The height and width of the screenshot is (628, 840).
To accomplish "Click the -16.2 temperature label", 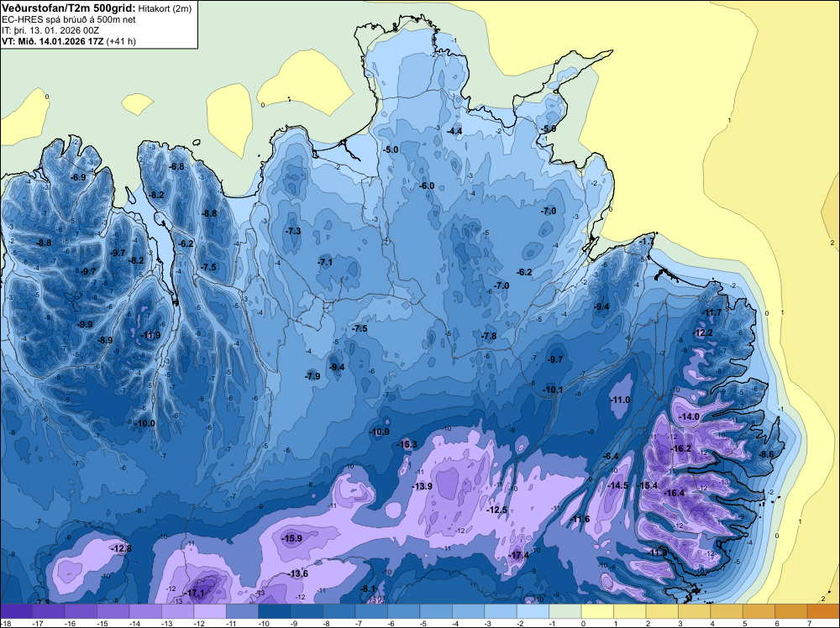I will (681, 448).
